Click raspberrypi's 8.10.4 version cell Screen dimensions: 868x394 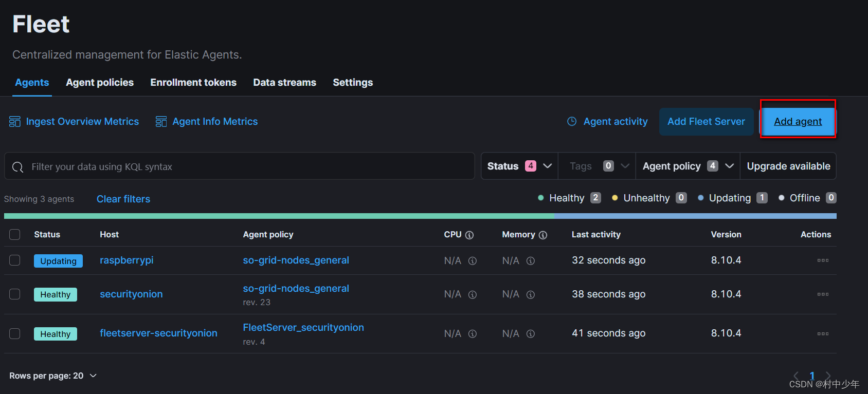(x=726, y=260)
